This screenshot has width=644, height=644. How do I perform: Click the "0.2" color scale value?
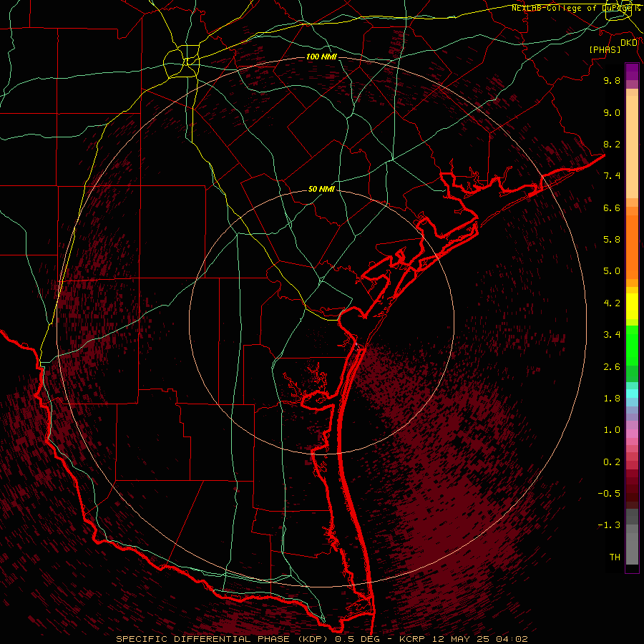612,462
